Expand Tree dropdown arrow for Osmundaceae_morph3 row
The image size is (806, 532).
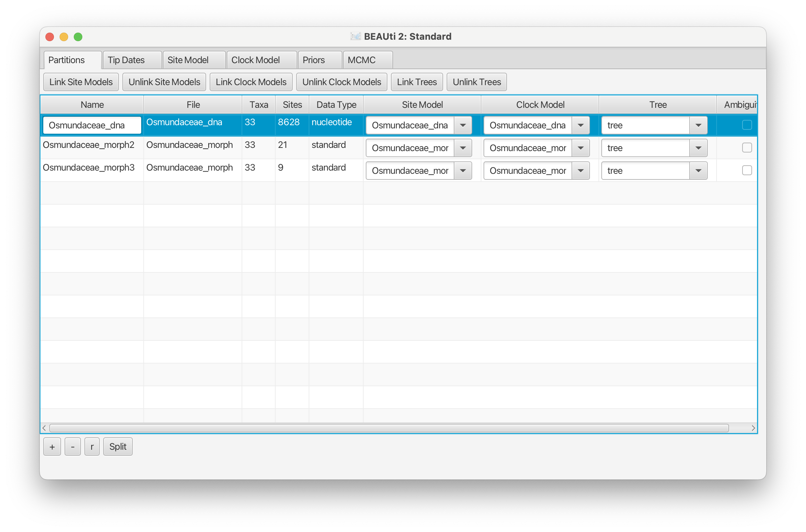pos(699,171)
